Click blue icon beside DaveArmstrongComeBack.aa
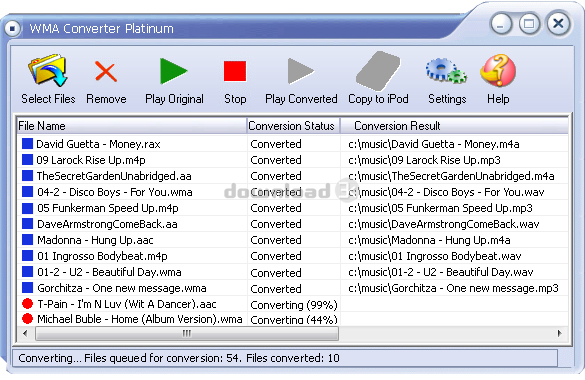The height and width of the screenshot is (380, 585). click(x=27, y=224)
